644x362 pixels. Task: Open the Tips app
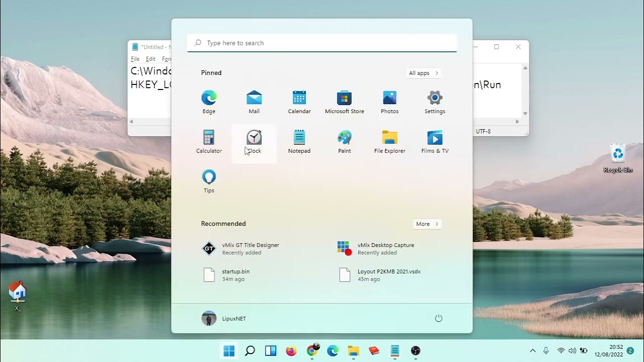click(209, 182)
